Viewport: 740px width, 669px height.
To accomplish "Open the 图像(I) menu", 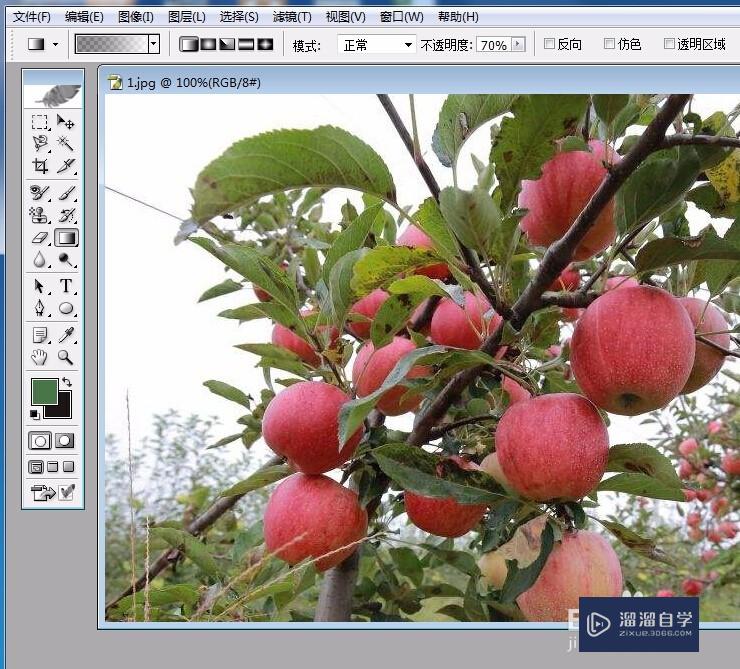I will pos(136,17).
